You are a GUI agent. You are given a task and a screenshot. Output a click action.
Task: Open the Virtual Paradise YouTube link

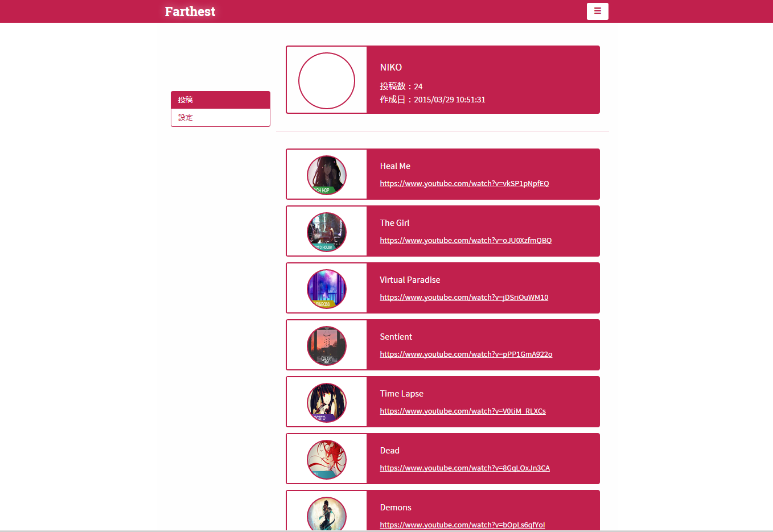click(464, 298)
